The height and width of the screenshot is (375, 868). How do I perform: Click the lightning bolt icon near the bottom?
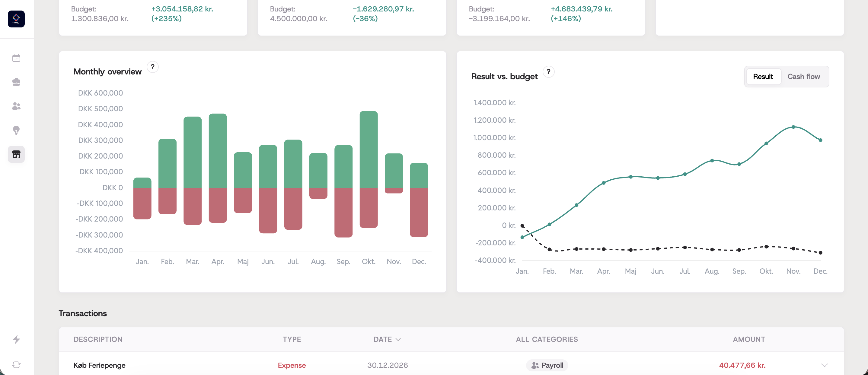[x=16, y=340]
